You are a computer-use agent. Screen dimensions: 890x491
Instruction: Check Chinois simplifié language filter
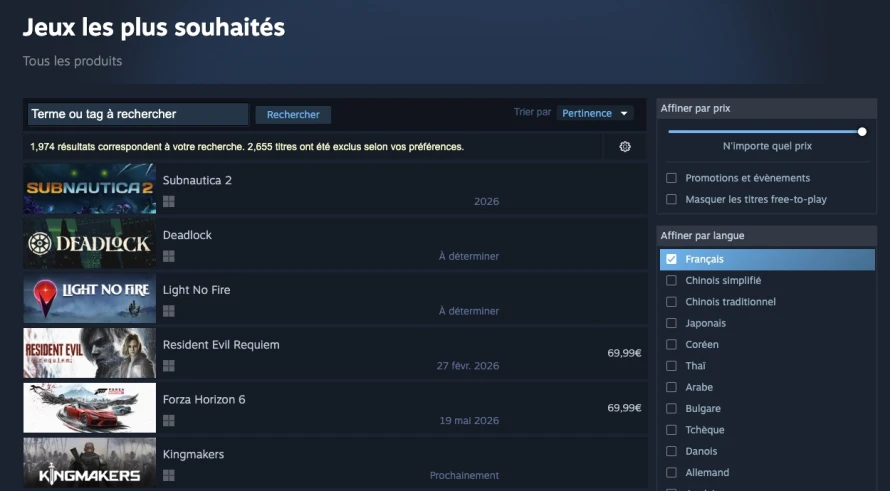(671, 280)
